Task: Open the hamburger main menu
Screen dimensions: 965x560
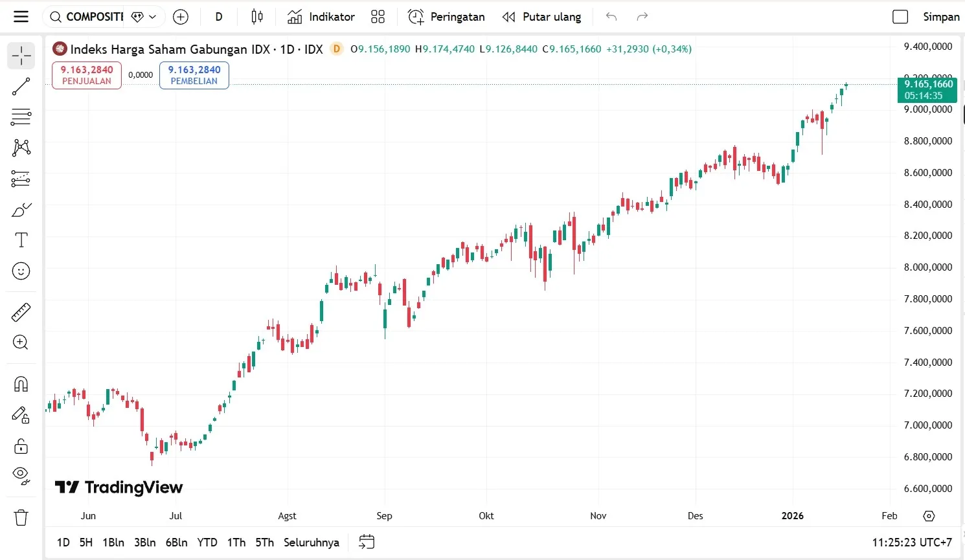Action: (x=21, y=16)
